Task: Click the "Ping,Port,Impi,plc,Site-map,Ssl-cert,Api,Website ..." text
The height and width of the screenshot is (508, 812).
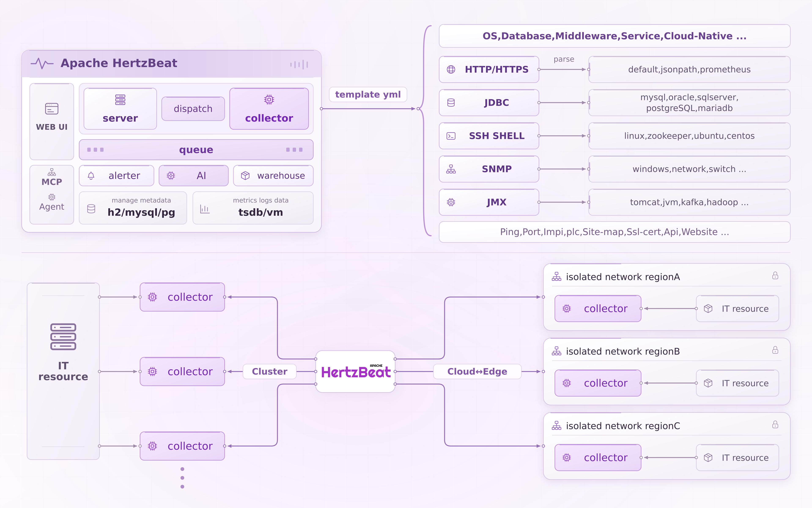Action: click(x=615, y=232)
